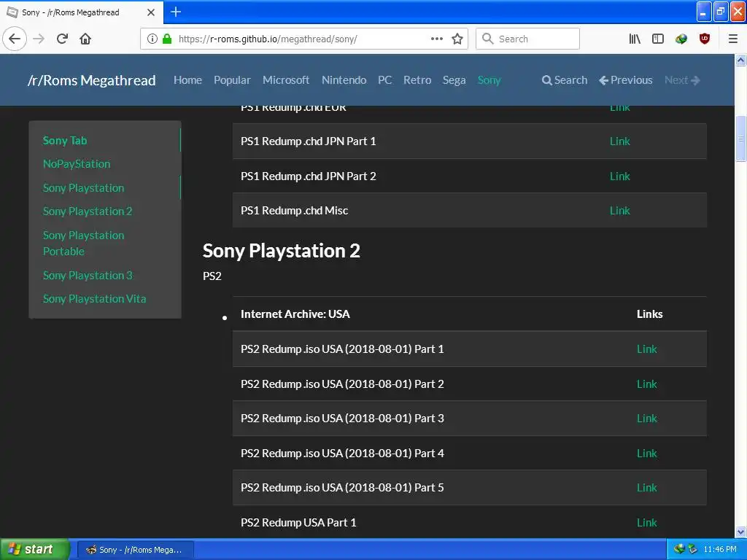The image size is (747, 560).
Task: Open the Library icon in toolbar
Action: pos(635,39)
